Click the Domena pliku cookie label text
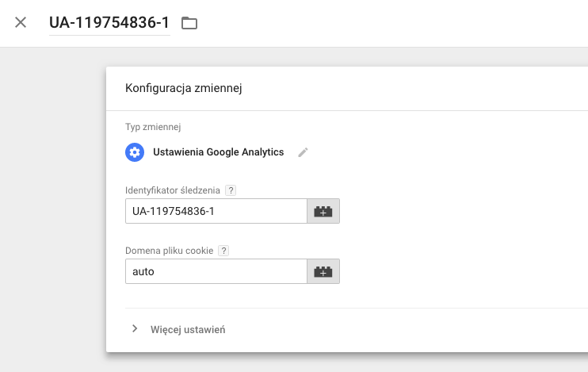Screen dimensions: 588x372 point(170,251)
